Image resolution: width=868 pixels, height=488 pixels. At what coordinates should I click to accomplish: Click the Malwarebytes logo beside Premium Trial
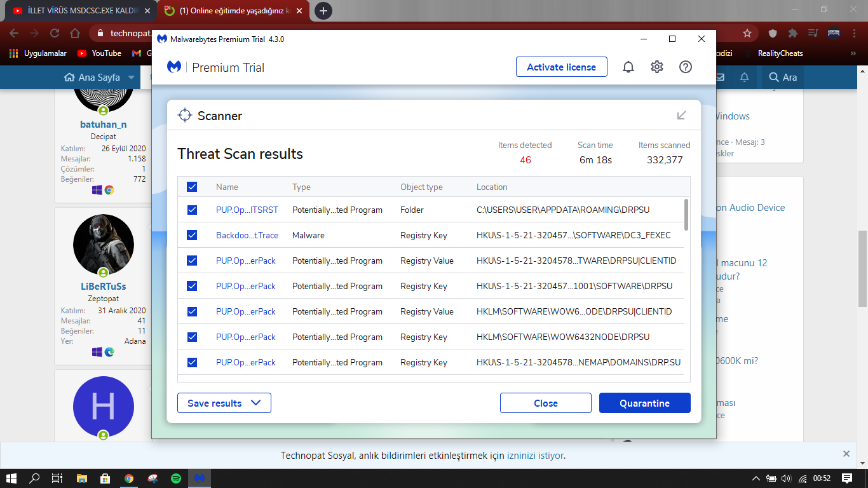click(174, 67)
